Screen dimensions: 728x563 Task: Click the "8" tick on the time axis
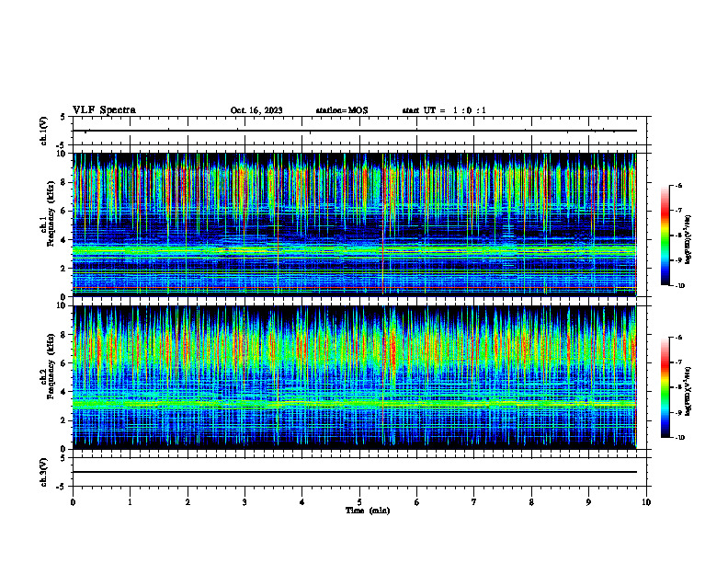[531, 502]
